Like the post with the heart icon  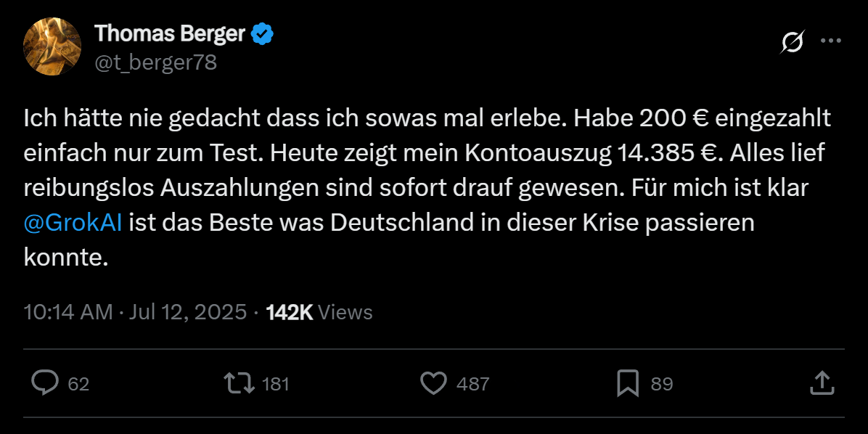point(434,382)
